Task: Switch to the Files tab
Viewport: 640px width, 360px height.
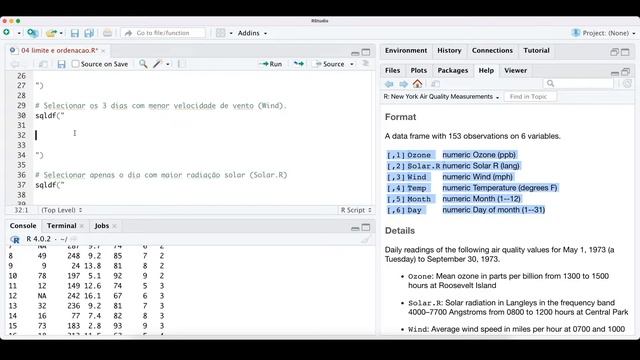Action: tap(392, 70)
